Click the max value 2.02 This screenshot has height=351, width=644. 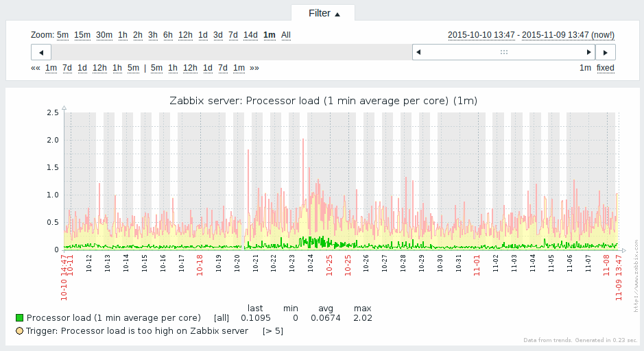(363, 317)
